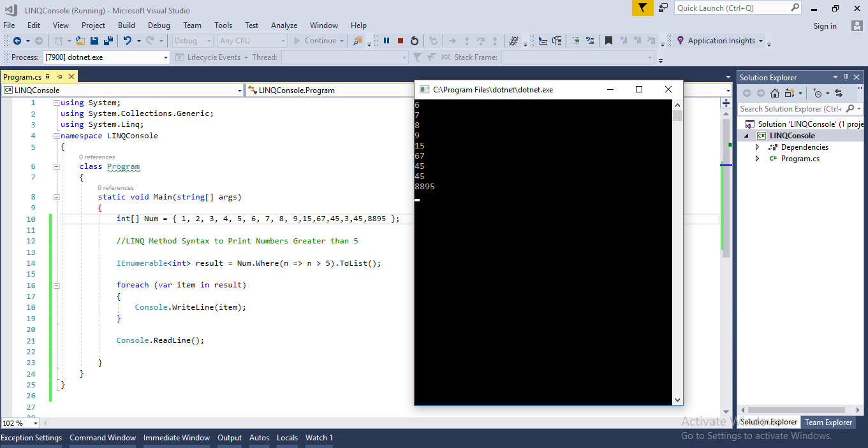Screen dimensions: 868x448
Task: Click the Sign in link
Action: [x=825, y=26]
